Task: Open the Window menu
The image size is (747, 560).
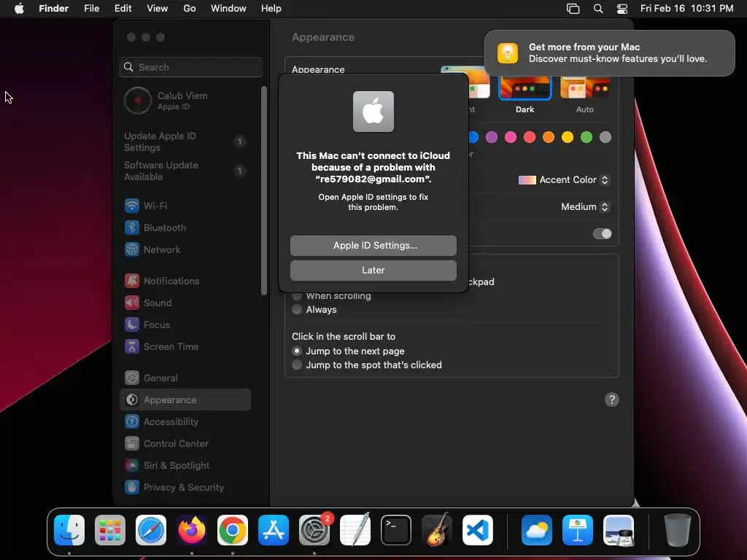Action: [x=228, y=8]
